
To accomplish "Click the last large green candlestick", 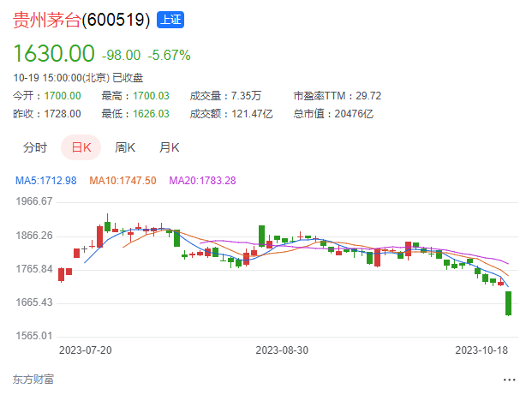I will coord(508,303).
